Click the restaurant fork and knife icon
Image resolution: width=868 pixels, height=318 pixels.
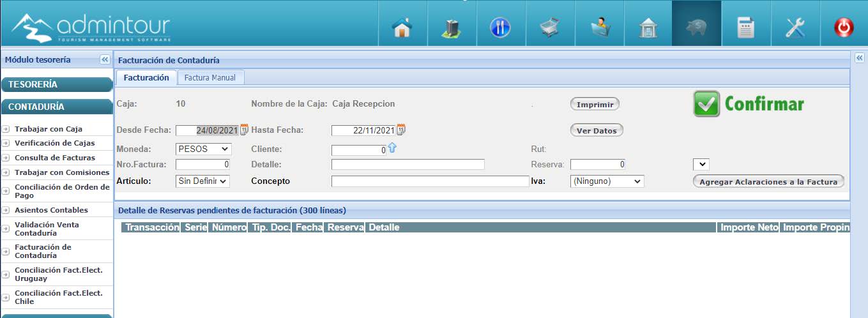pyautogui.click(x=499, y=28)
